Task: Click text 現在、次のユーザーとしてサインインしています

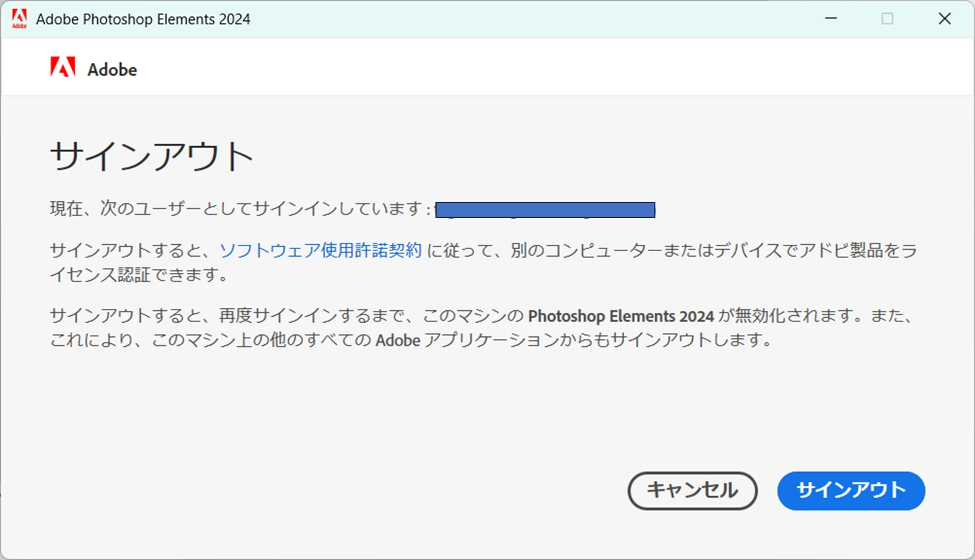Action: [237, 209]
